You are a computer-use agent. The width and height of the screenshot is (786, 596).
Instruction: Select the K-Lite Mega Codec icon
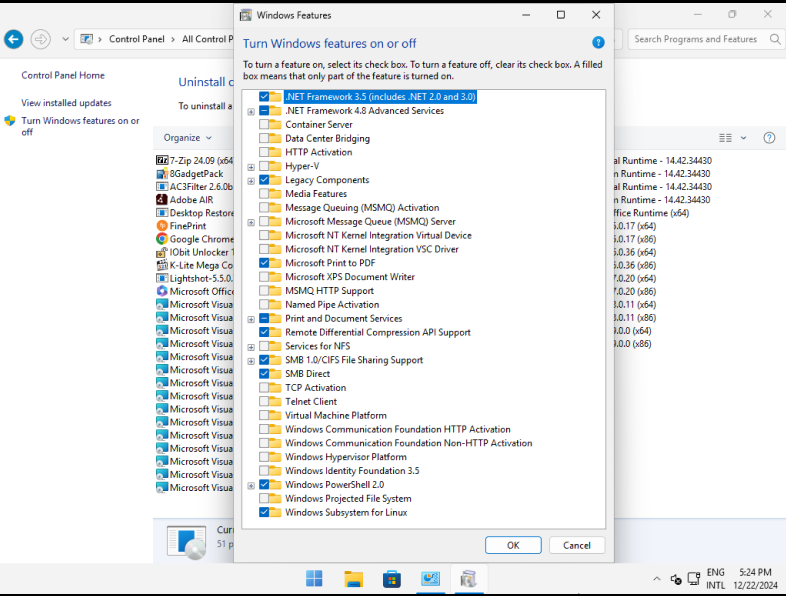click(162, 265)
